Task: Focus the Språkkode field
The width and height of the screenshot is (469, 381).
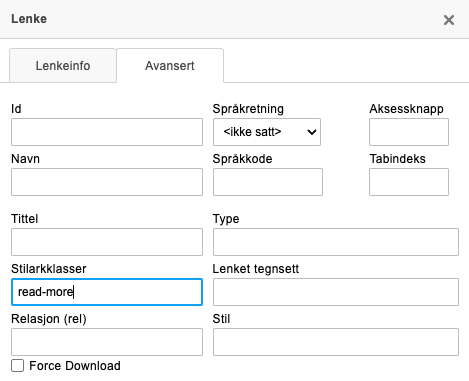Action: [268, 182]
